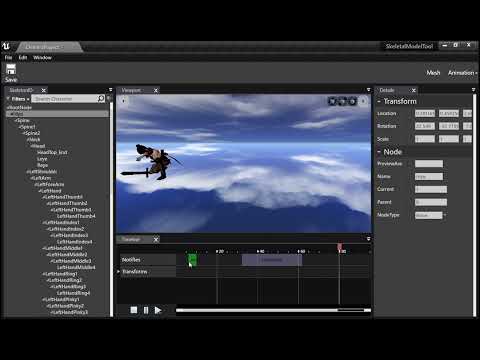The width and height of the screenshot is (480, 360).
Task: Click the middle viewport tool icon top-right
Action: point(342,101)
